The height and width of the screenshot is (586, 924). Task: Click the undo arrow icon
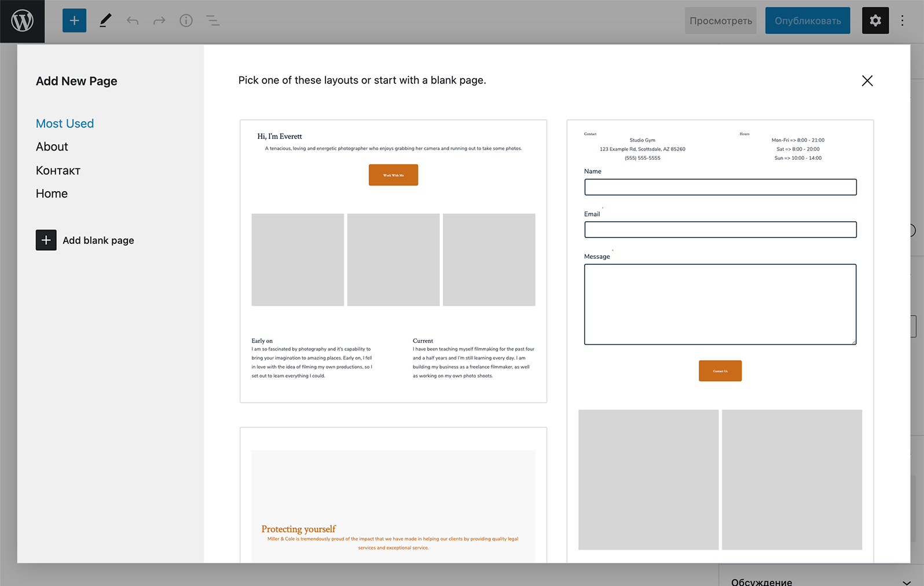click(133, 21)
